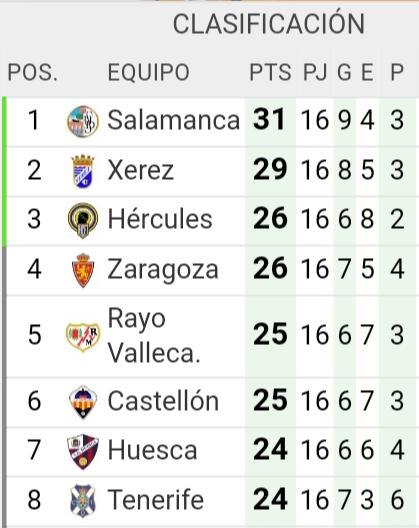Open the Salamanca team name link
419x528 pixels.
173,120
